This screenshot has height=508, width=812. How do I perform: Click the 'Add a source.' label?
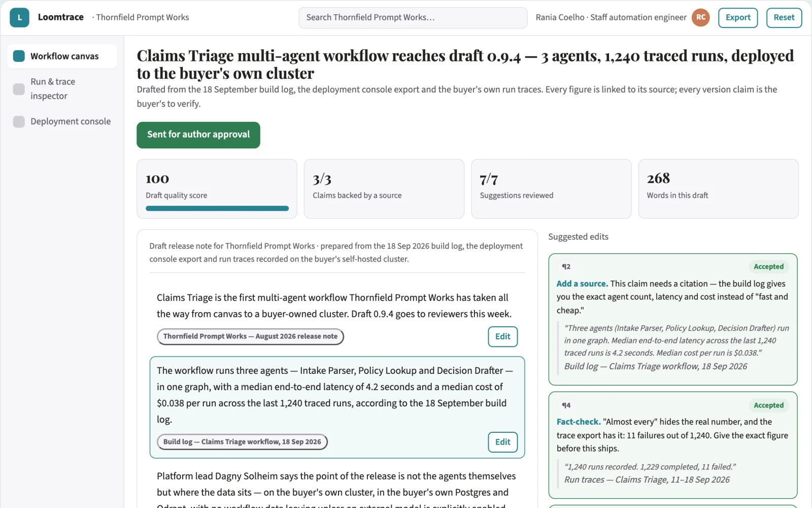coord(582,283)
